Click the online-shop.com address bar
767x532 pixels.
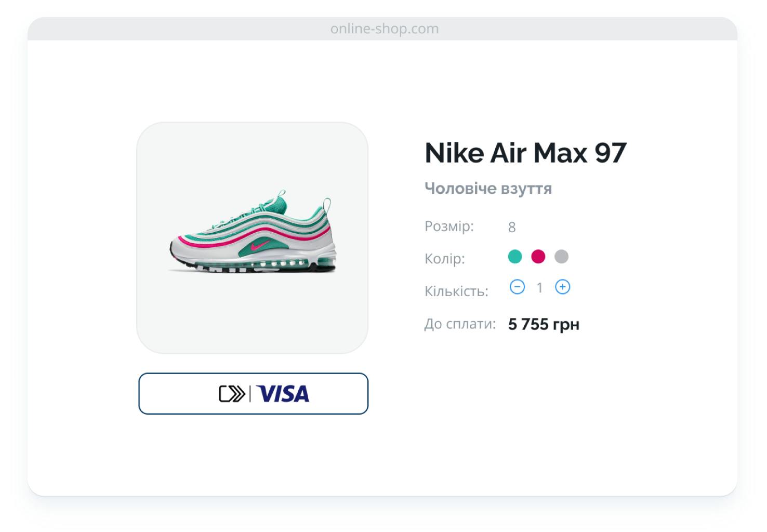[x=384, y=29]
